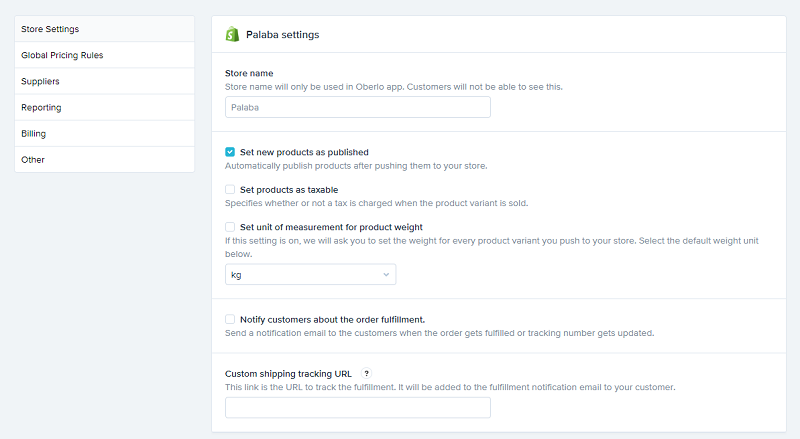Select Suppliers in the sidebar

pyautogui.click(x=40, y=81)
